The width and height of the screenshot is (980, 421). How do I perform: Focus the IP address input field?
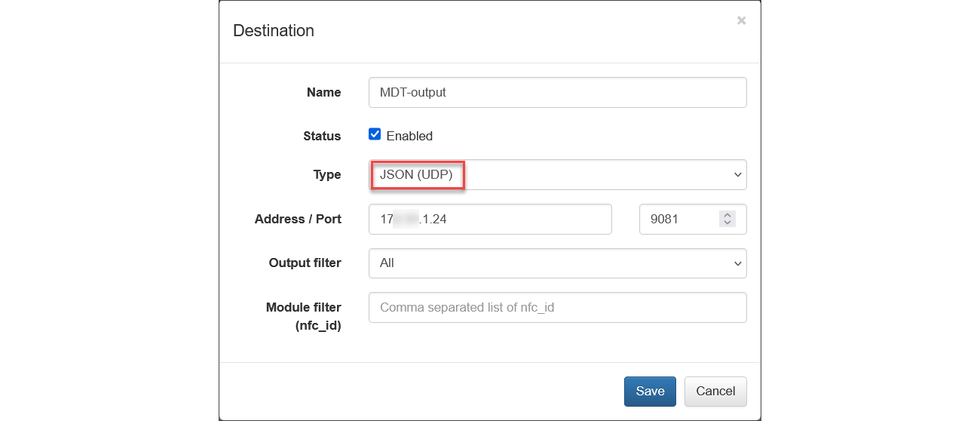pos(490,219)
